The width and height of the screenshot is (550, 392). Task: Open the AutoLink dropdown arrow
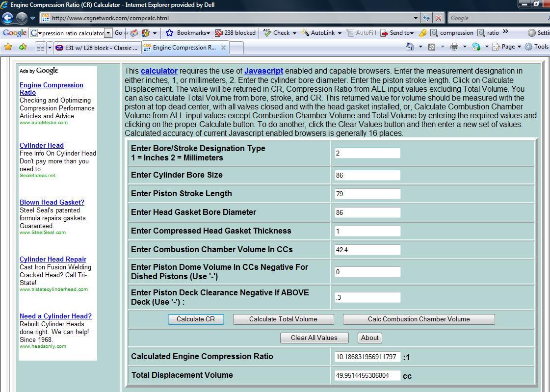pos(340,33)
